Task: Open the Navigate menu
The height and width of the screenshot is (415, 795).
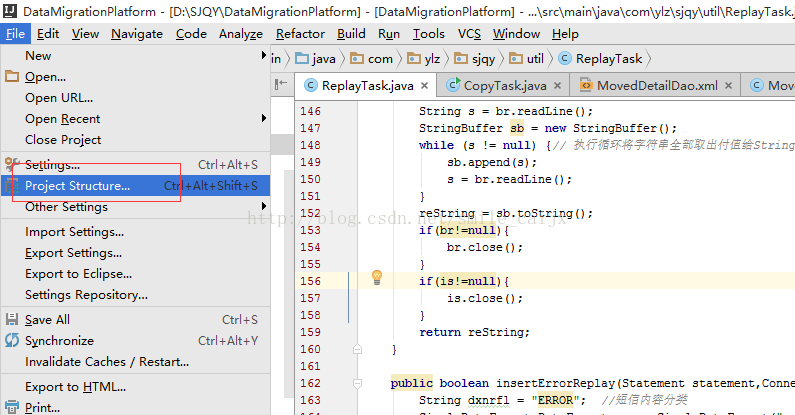Action: pos(137,34)
